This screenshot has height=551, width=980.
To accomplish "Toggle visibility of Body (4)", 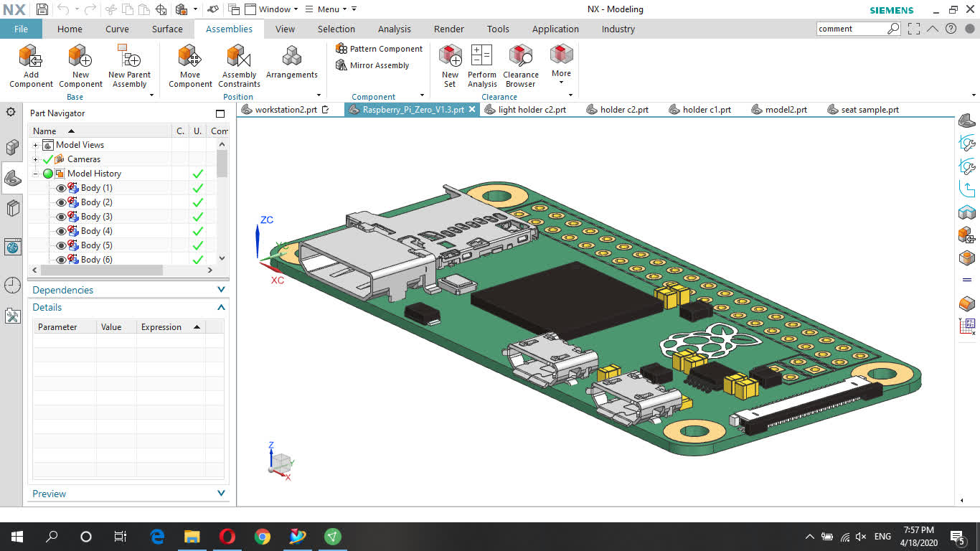I will (x=60, y=231).
